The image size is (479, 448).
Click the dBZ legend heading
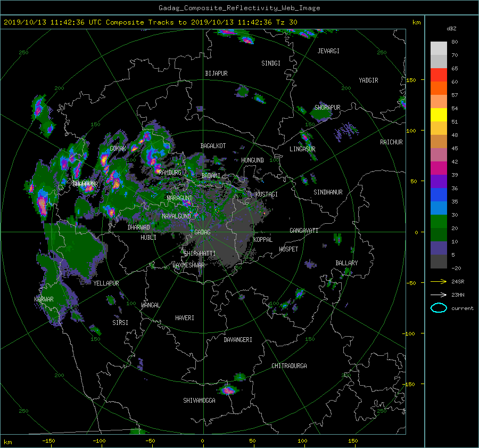(451, 29)
